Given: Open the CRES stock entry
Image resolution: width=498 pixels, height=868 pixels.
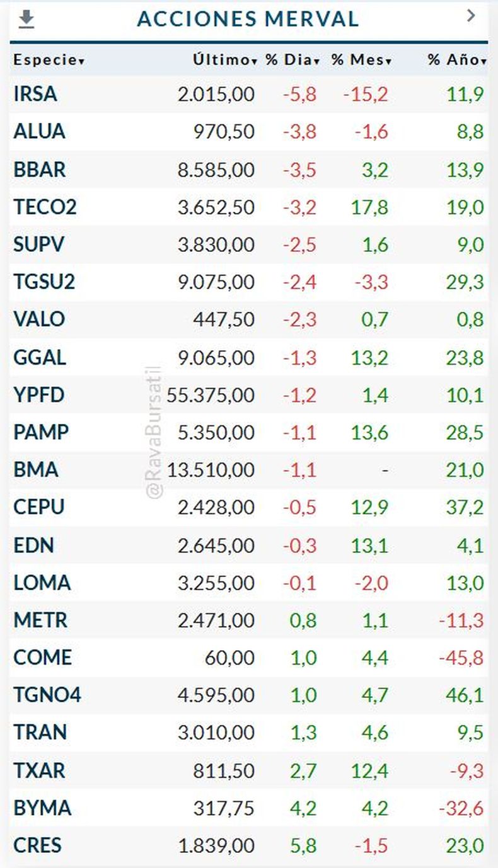Looking at the screenshot, I should [249, 845].
